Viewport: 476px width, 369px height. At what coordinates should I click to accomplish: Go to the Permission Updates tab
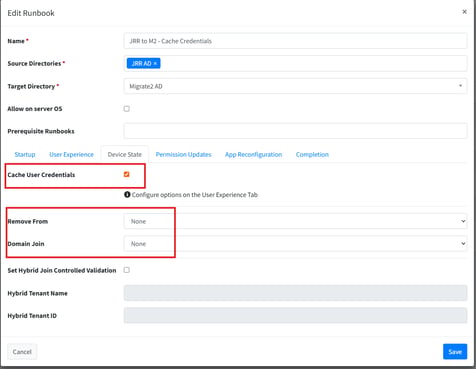pyautogui.click(x=183, y=154)
